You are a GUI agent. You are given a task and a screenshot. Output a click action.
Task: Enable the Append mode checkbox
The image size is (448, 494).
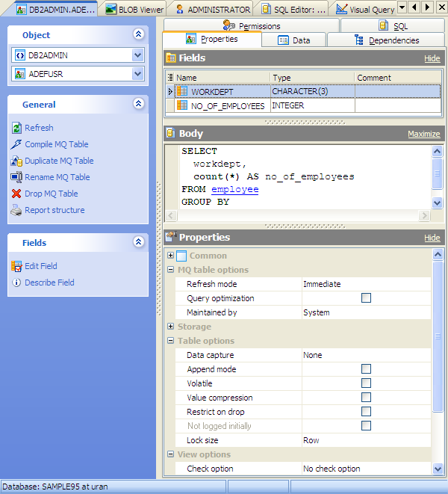(366, 369)
